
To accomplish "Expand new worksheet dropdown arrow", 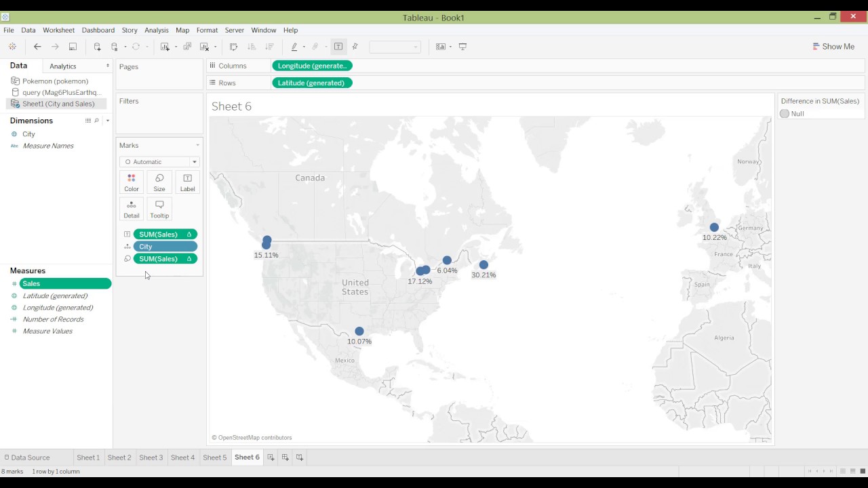I will pos(176,47).
